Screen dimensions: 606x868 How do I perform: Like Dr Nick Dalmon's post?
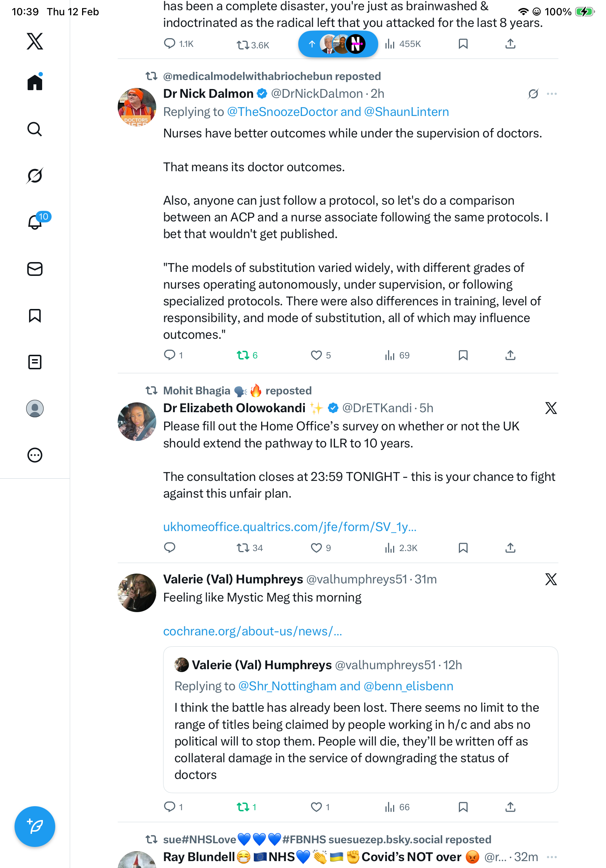(316, 355)
